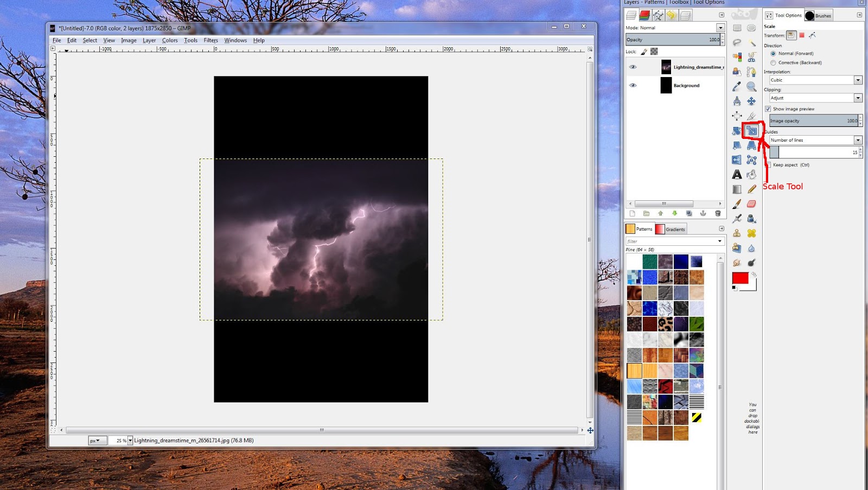Select Normal (Forward) direction radio button
The height and width of the screenshot is (490, 868).
point(773,54)
